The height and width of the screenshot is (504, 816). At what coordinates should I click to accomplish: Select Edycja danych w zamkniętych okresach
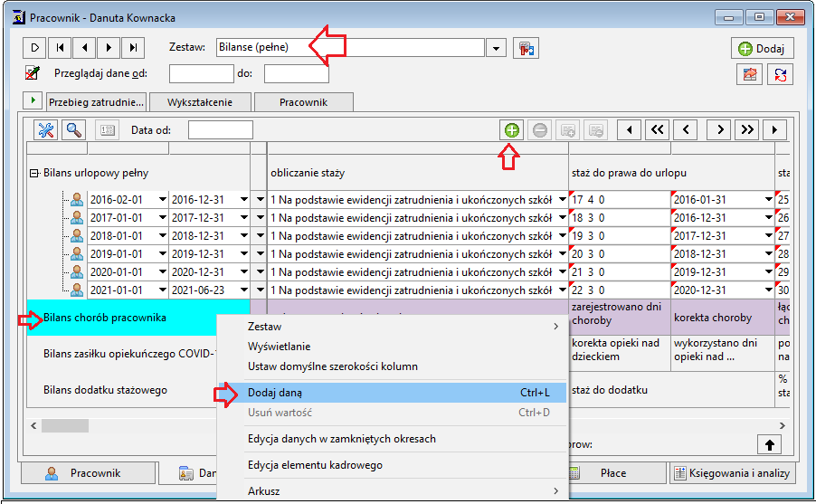[x=392, y=439]
